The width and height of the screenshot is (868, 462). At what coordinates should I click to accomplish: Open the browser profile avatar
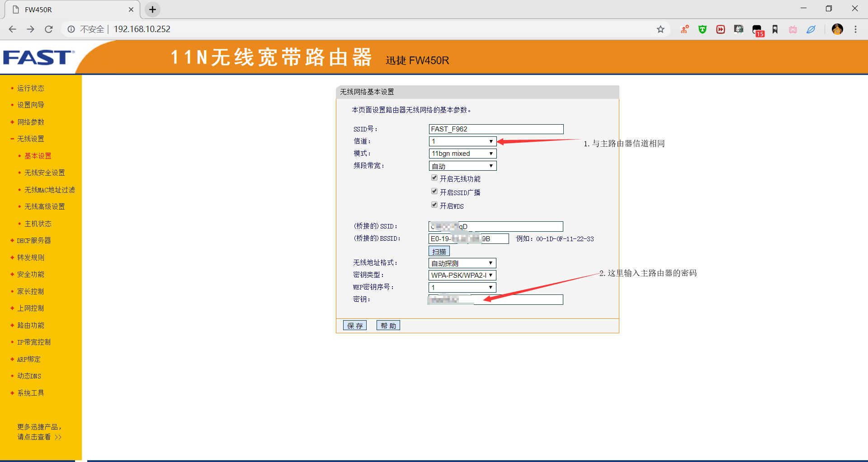[837, 29]
